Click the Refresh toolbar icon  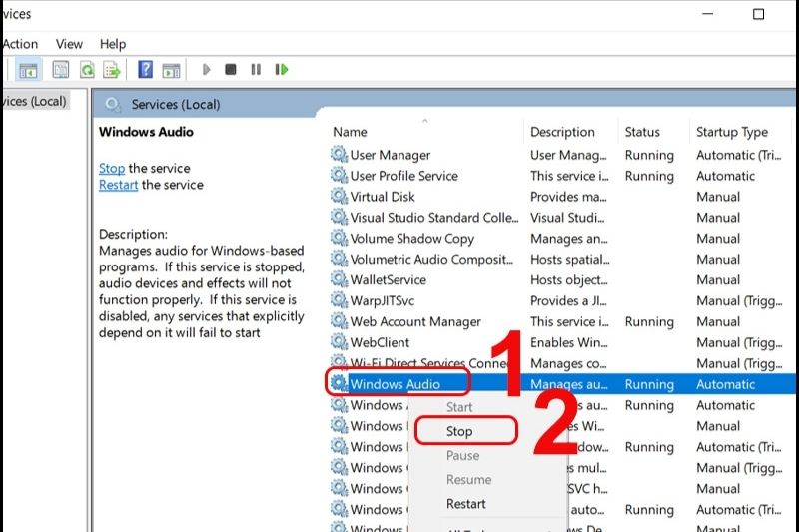[x=87, y=70]
